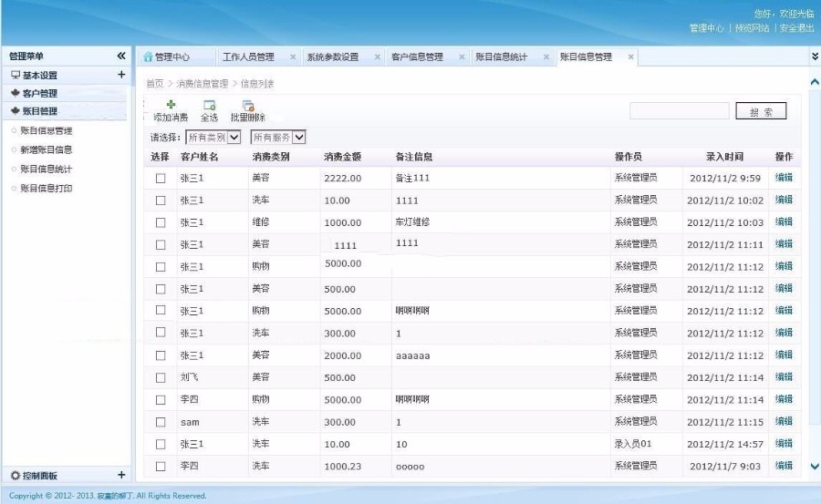Click the 添加消费 green plus icon

point(171,105)
